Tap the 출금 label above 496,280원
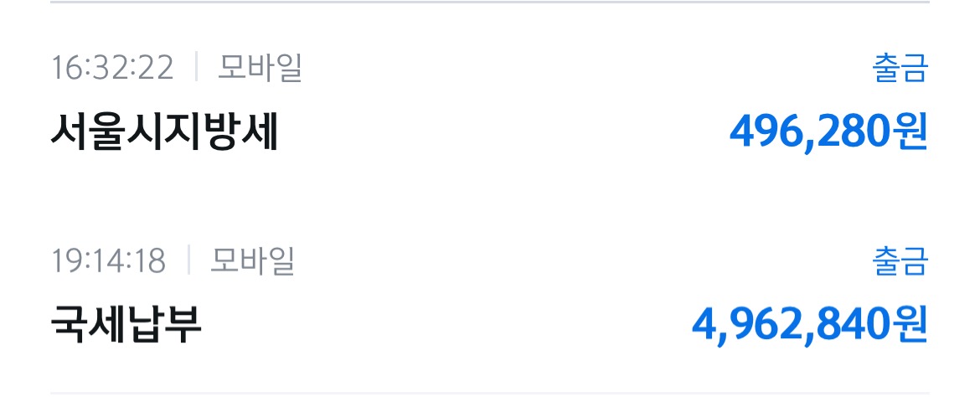 900,69
